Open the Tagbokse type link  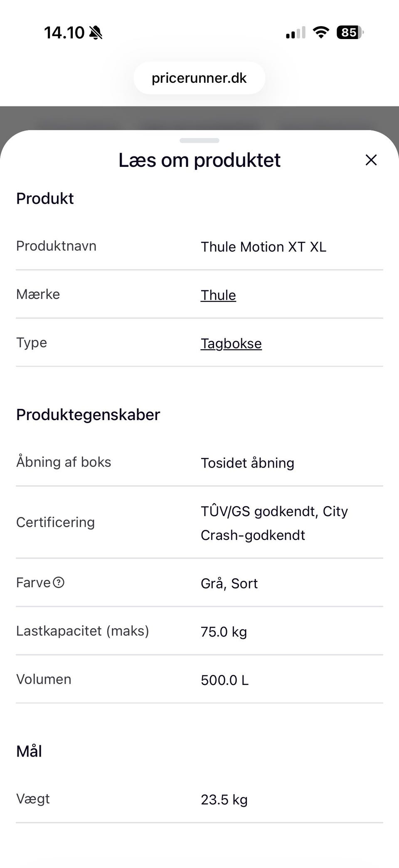coord(231,344)
